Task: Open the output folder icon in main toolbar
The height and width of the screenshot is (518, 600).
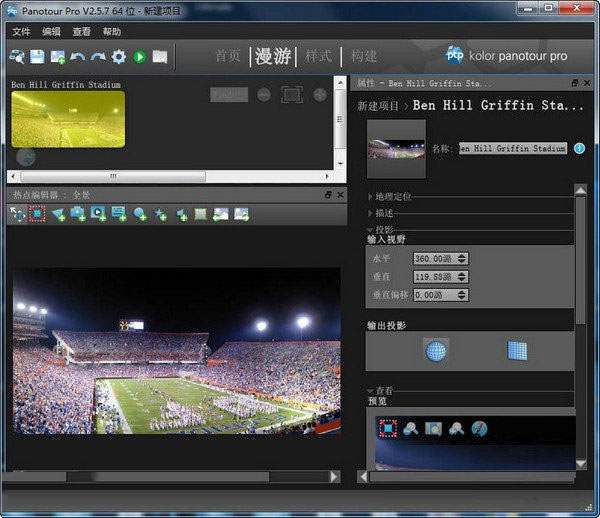Action: [x=160, y=57]
